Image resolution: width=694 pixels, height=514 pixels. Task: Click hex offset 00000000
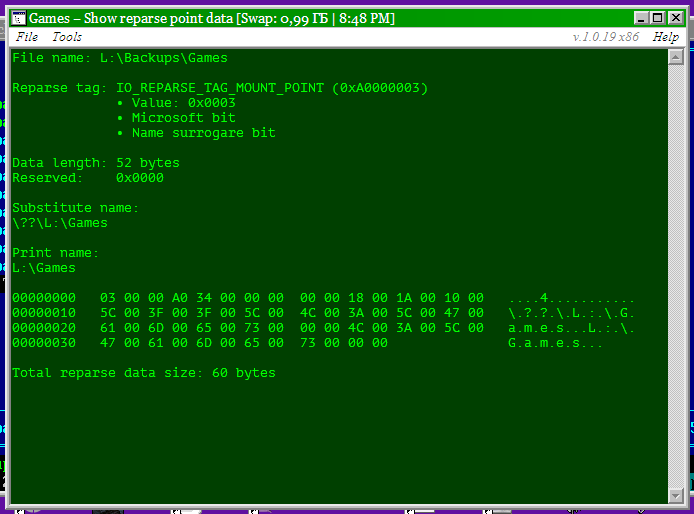point(44,298)
